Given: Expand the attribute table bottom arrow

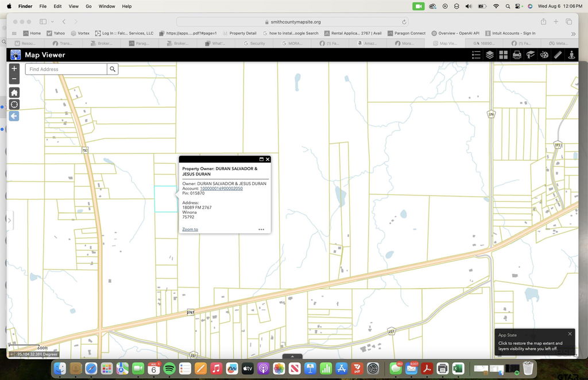Looking at the screenshot, I should click(292, 356).
